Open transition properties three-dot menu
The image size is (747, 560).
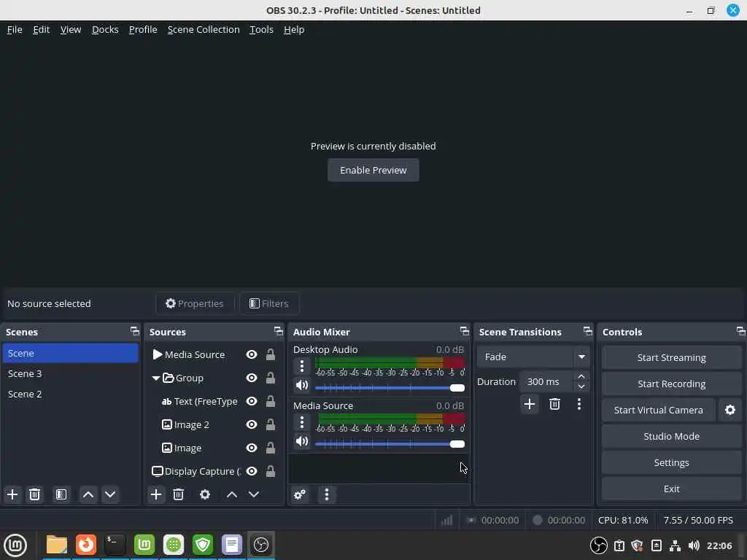(578, 404)
